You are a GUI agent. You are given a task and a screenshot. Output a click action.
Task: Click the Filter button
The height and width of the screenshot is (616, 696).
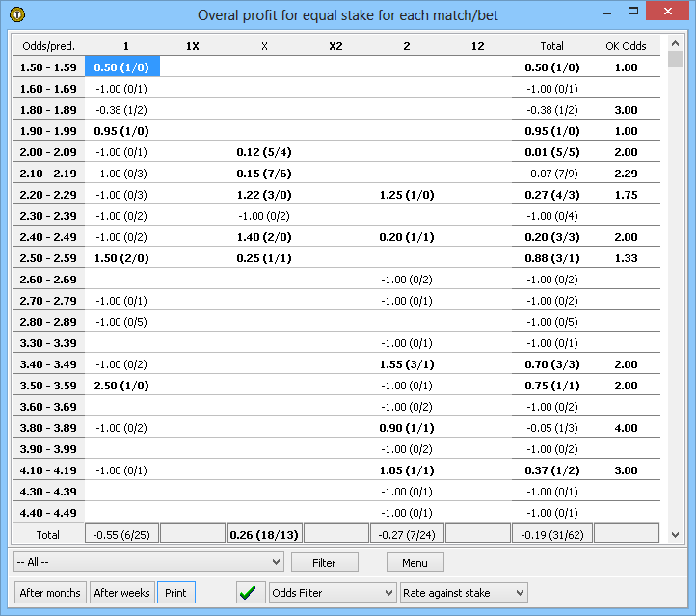click(x=324, y=562)
